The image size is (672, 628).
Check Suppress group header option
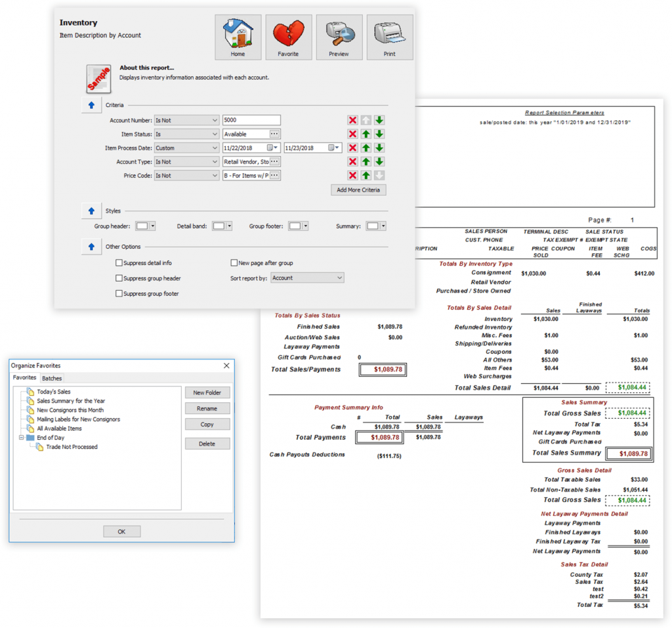click(119, 278)
